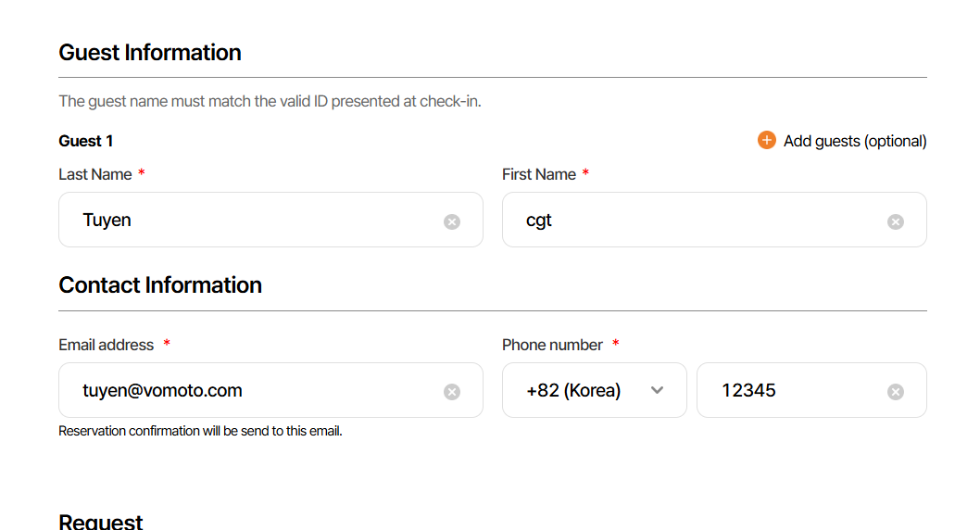
Task: Select the Guest Information heading
Action: (x=150, y=53)
